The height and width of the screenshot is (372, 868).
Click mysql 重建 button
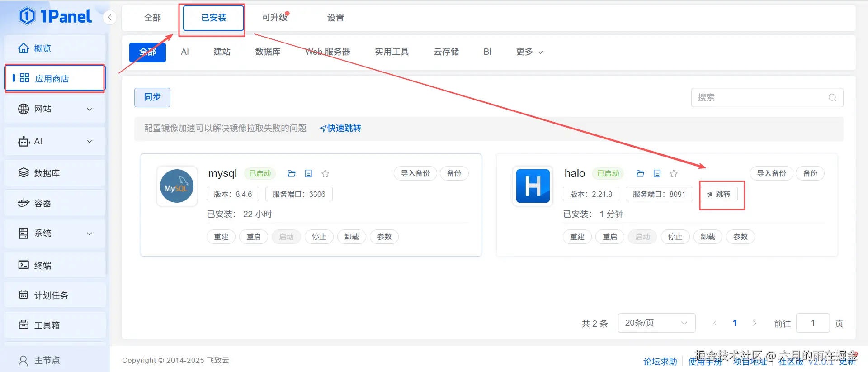tap(221, 237)
